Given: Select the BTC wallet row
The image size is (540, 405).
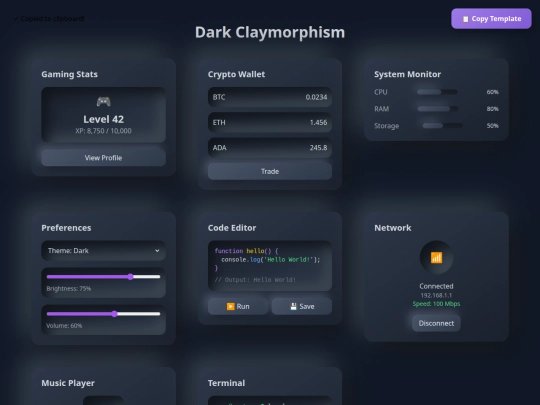Looking at the screenshot, I should (x=270, y=97).
